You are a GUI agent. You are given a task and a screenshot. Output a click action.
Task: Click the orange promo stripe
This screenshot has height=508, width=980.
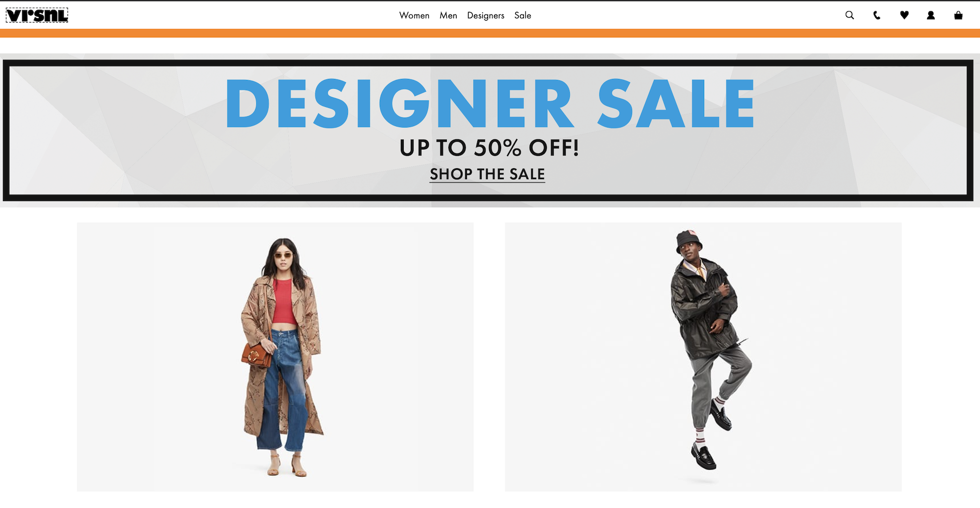[490, 33]
